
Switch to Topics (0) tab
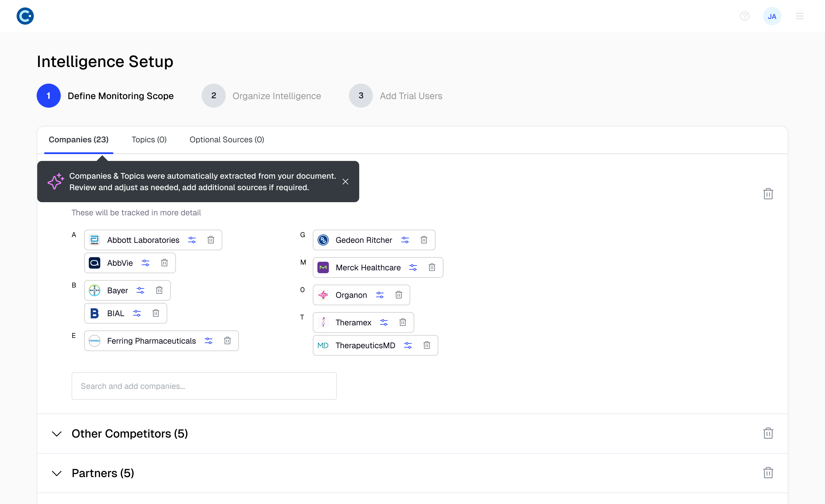click(149, 139)
